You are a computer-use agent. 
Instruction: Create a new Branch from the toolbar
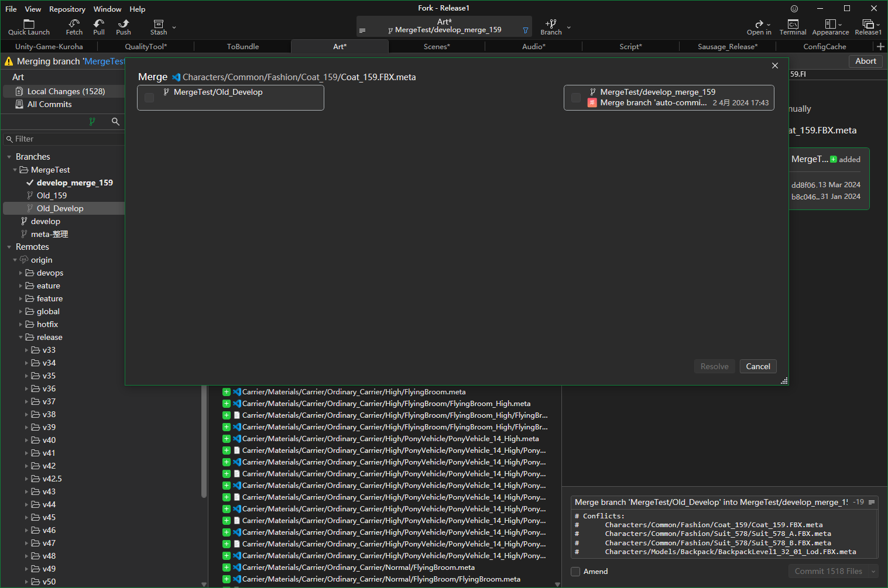tap(551, 26)
